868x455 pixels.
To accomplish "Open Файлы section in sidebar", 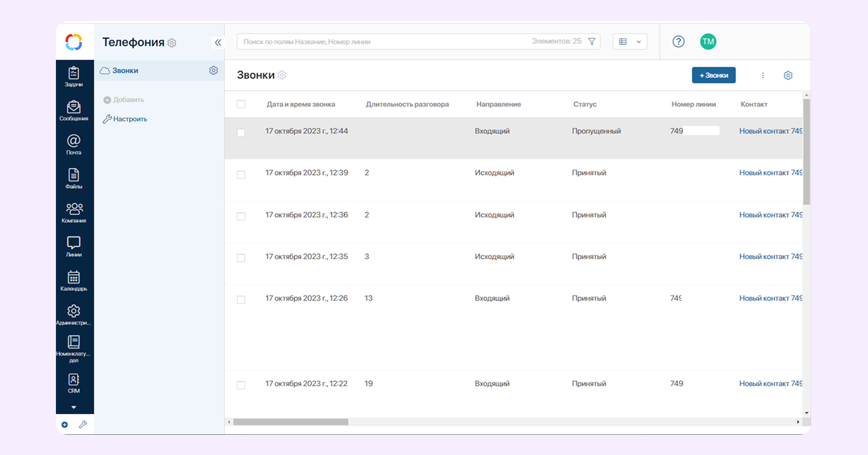I will tap(74, 179).
